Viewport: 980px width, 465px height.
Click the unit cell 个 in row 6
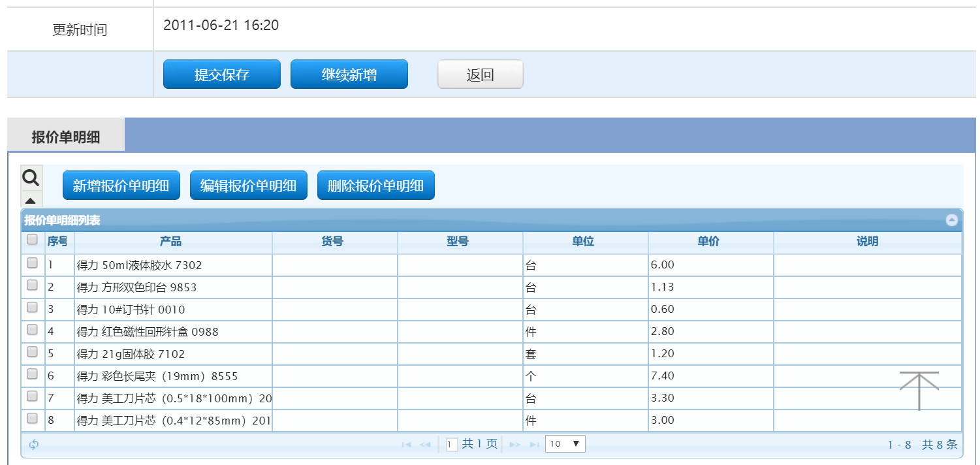[x=586, y=376]
